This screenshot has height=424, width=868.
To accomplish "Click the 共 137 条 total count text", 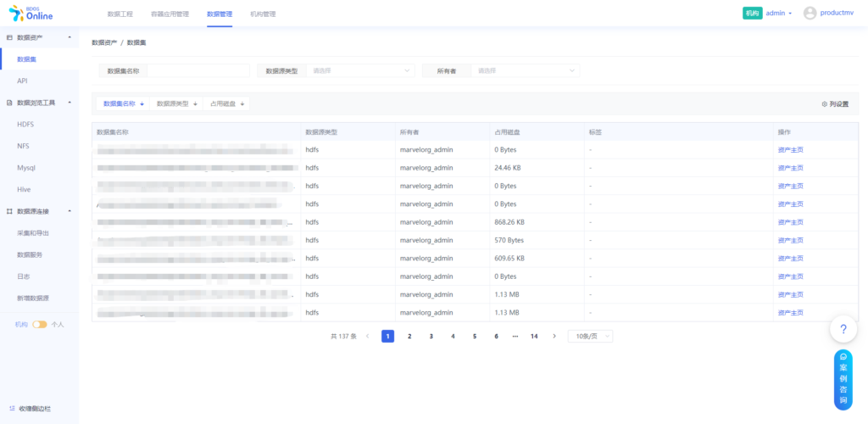I will click(344, 337).
